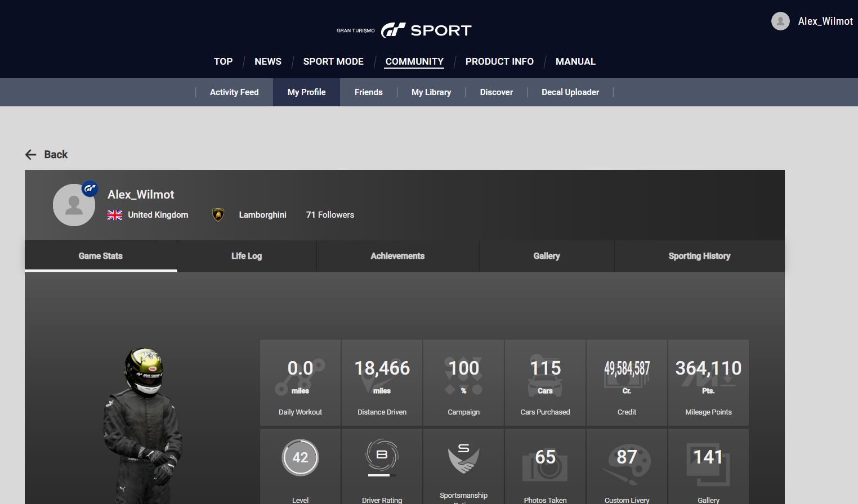Switch to the Life Log tab
Screen dimensions: 858x504
pyautogui.click(x=247, y=256)
